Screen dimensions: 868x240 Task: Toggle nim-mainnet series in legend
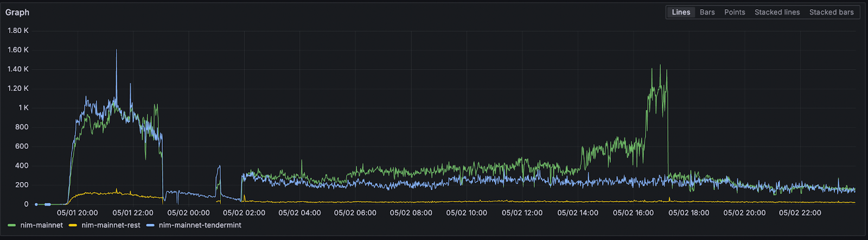[42, 225]
